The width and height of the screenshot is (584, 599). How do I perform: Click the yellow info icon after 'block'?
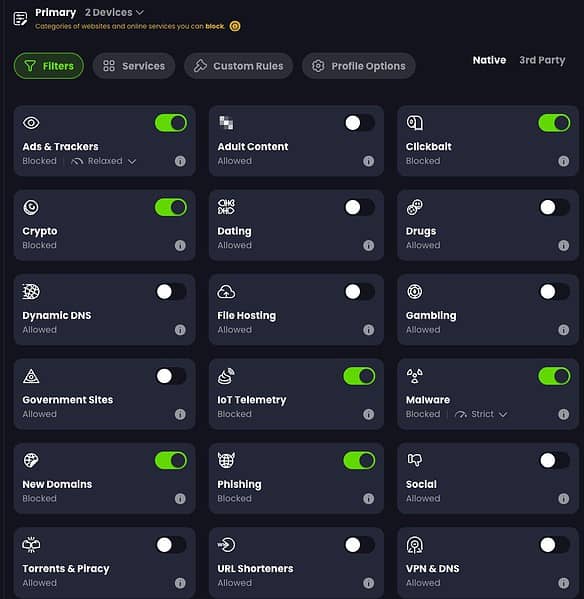tap(235, 26)
